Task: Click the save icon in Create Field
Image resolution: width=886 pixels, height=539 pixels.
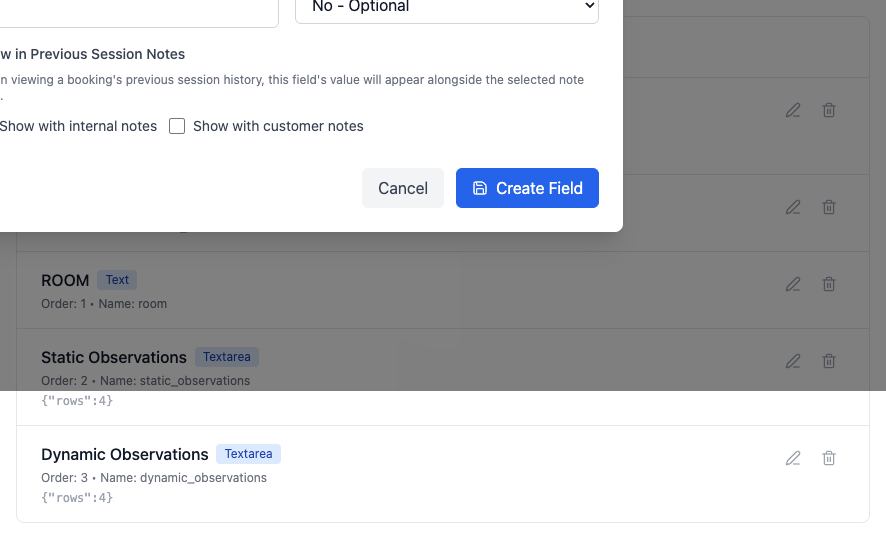Action: (480, 188)
